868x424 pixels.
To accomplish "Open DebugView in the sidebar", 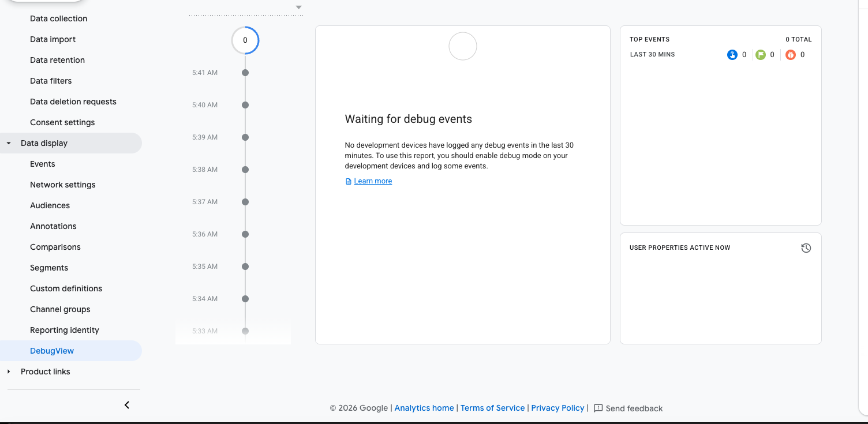I will click(51, 350).
